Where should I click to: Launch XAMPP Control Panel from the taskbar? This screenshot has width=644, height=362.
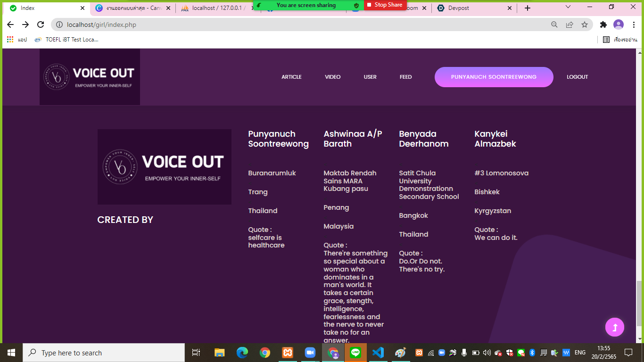pos(288,352)
